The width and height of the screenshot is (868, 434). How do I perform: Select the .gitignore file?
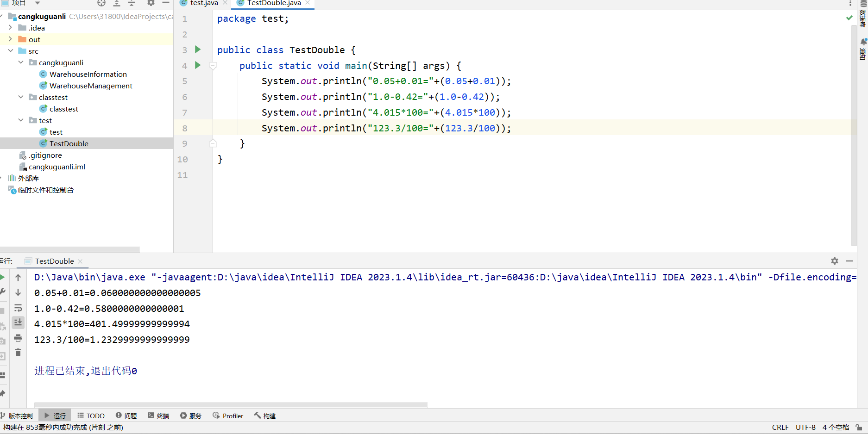coord(45,155)
